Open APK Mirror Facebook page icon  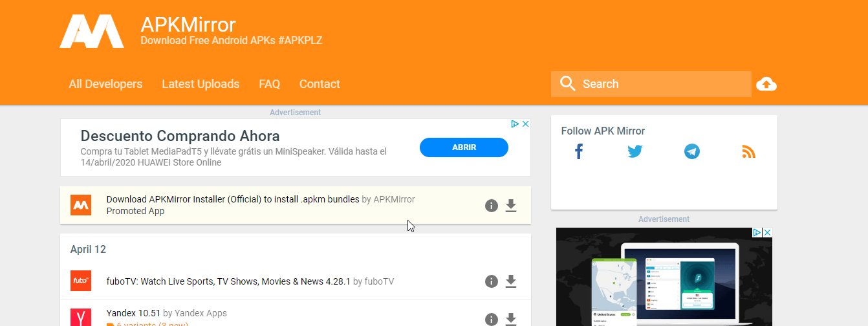coord(579,152)
